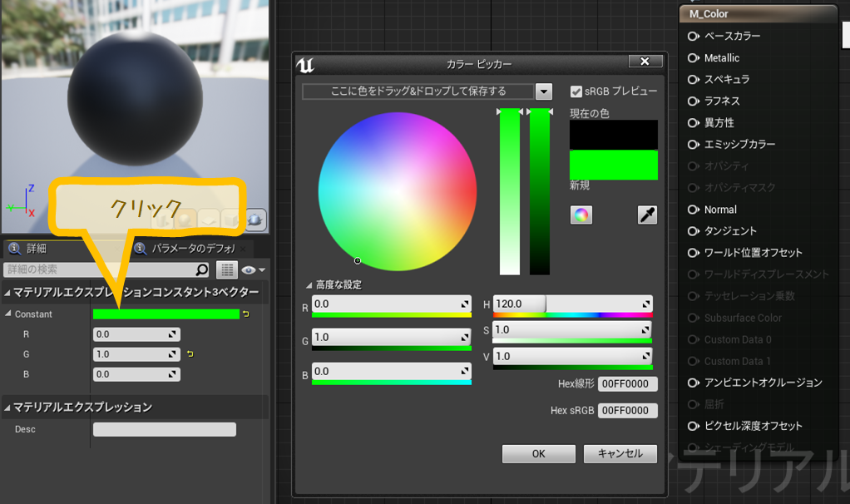The image size is (850, 504).
Task: Toggle color wheel and spectrum mode button
Action: pos(581,215)
